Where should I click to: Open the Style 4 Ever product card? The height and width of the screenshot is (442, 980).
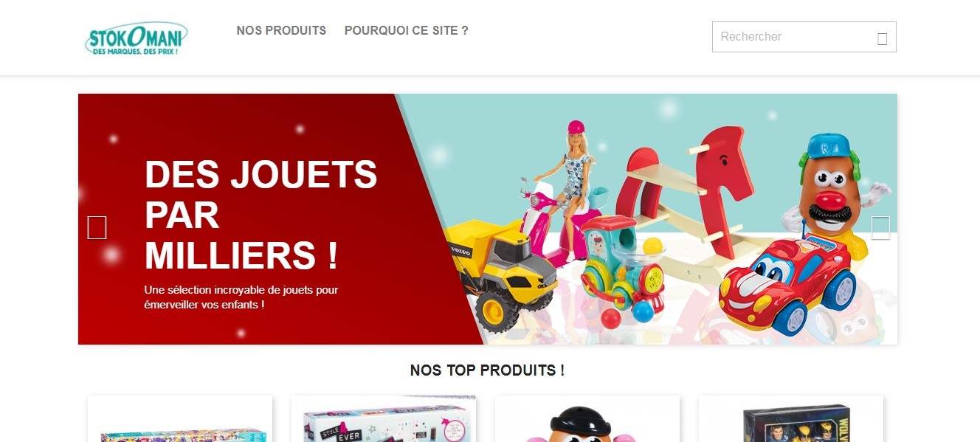click(x=384, y=418)
